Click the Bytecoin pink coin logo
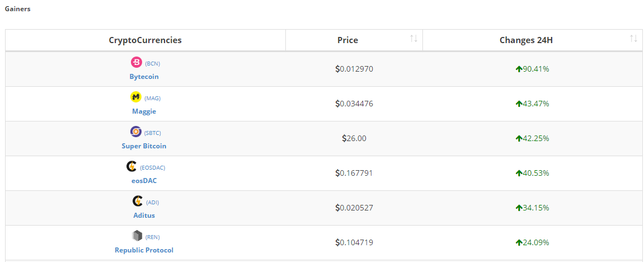Image resolution: width=644 pixels, height=262 pixels. pos(137,62)
